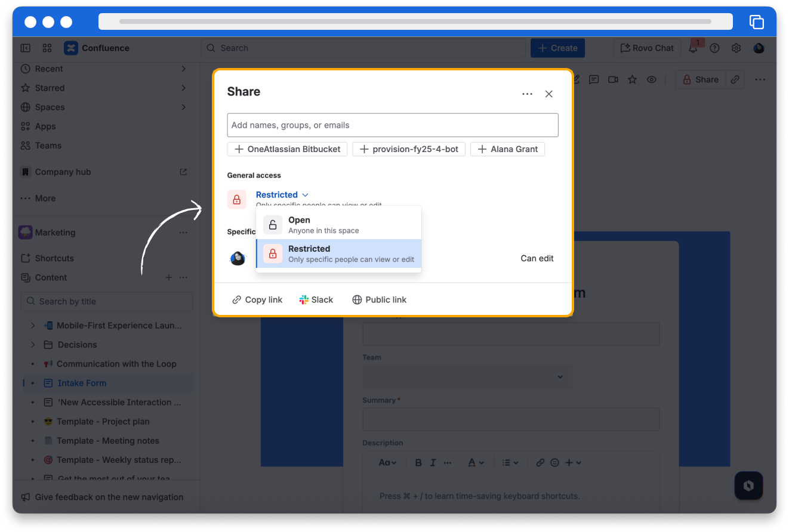
Task: Add Alana Grant suggestion chip
Action: [x=507, y=149]
